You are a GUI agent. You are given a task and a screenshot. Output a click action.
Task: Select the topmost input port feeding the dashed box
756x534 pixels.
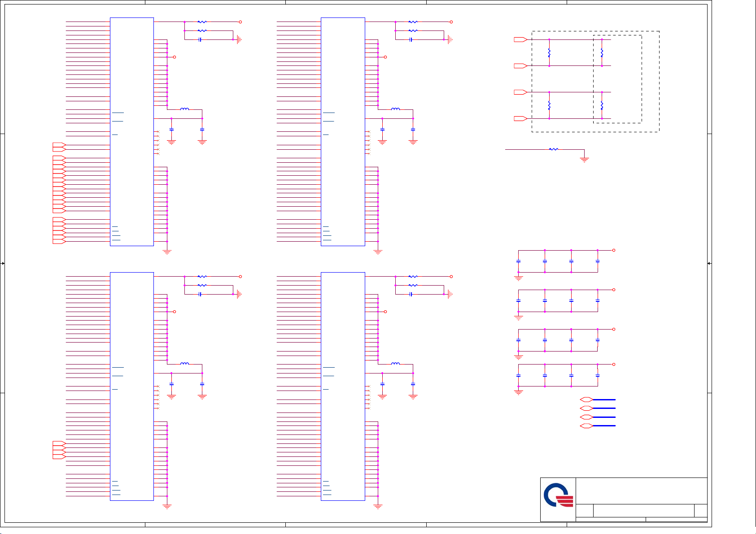(520, 39)
